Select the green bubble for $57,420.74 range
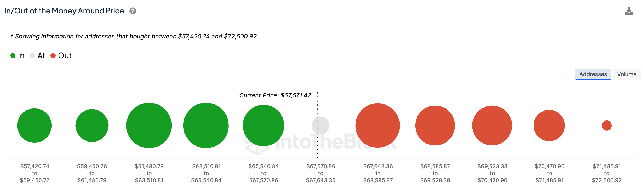The width and height of the screenshot is (644, 191). (34, 126)
